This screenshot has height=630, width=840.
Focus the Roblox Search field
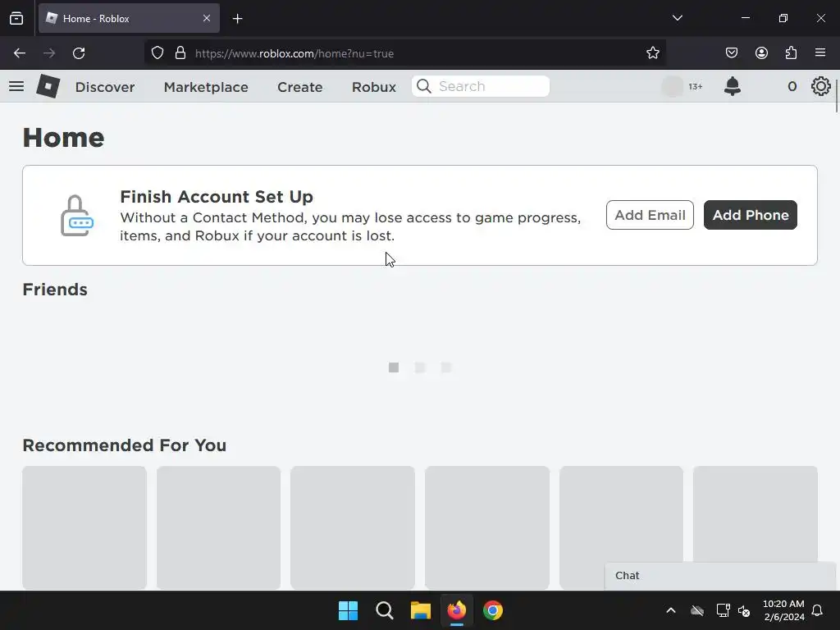tap(481, 86)
